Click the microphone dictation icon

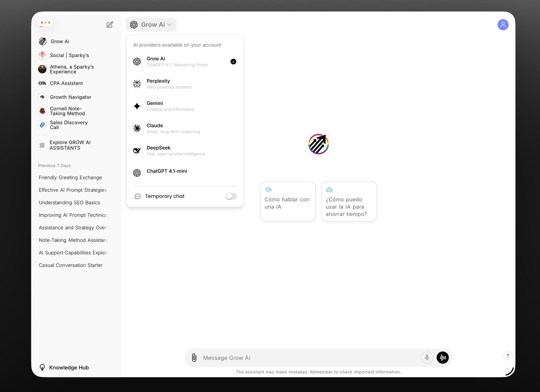point(427,358)
